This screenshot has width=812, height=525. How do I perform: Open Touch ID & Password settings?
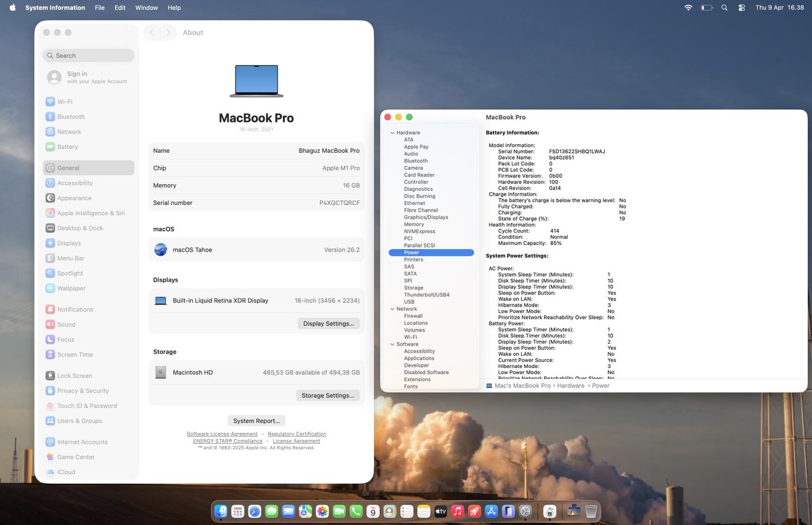point(89,406)
